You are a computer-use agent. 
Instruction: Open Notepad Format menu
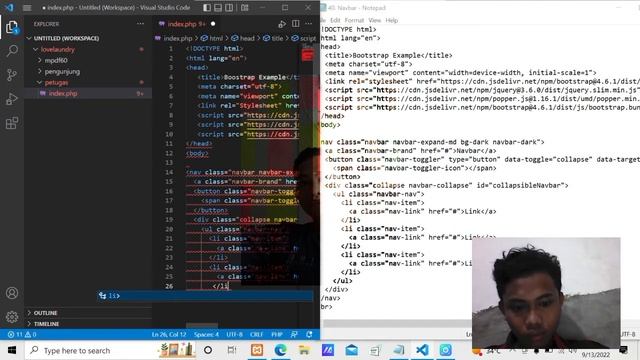coord(354,20)
